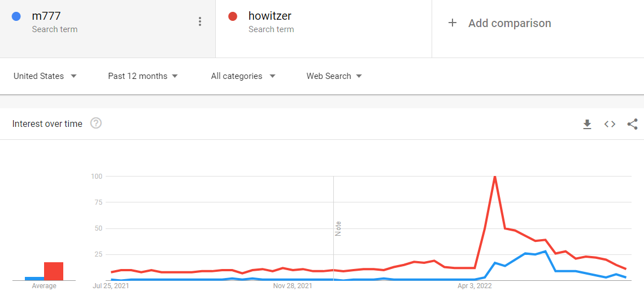The height and width of the screenshot is (291, 644).
Task: Open the embed code icon
Action: point(610,124)
